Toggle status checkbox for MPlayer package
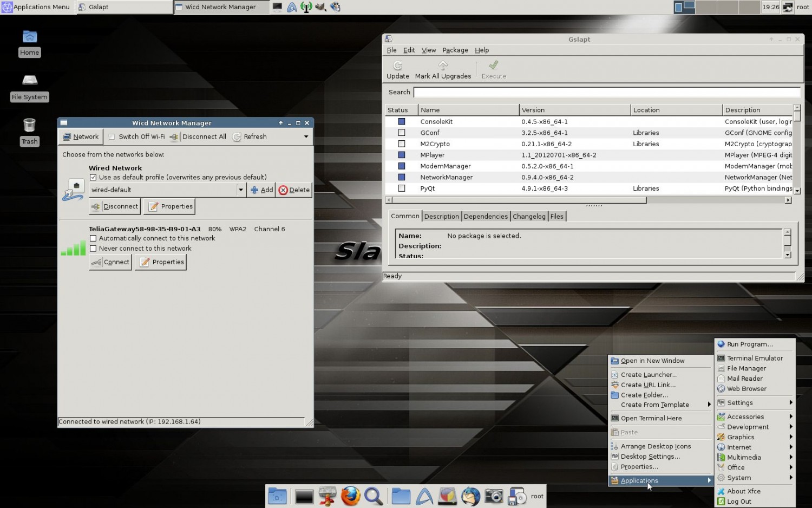 click(x=402, y=155)
